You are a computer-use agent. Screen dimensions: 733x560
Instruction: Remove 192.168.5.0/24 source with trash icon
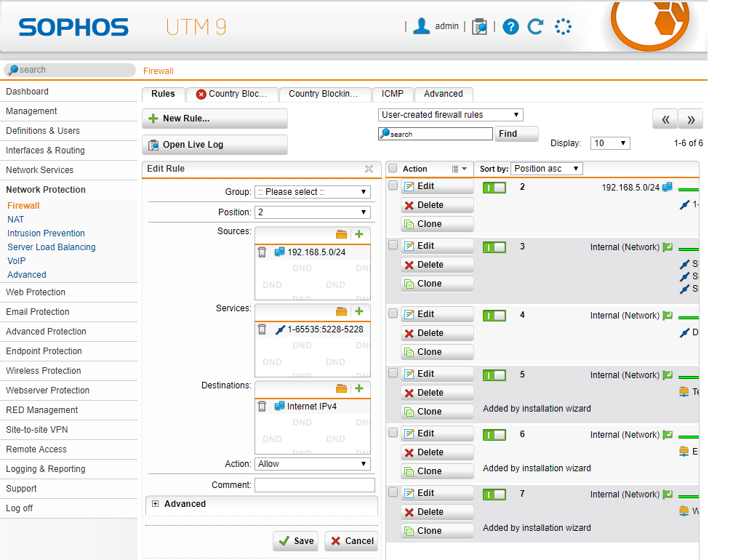[263, 252]
